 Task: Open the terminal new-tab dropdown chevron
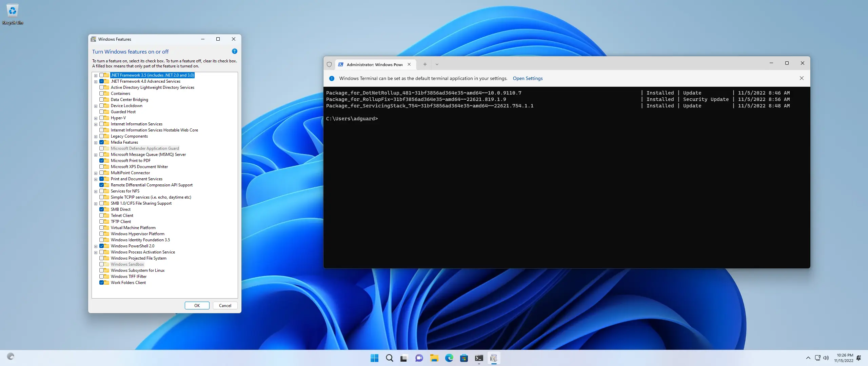coord(437,64)
